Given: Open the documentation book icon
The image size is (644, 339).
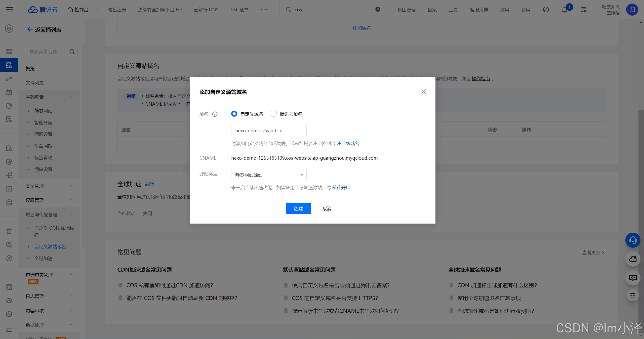Looking at the screenshot, I should pyautogui.click(x=633, y=278).
